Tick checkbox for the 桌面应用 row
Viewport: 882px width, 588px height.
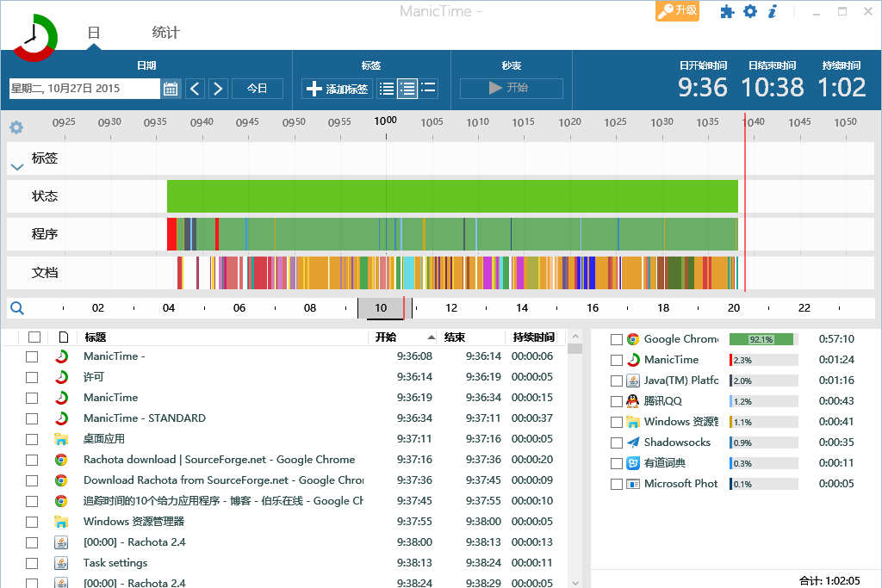point(32,440)
